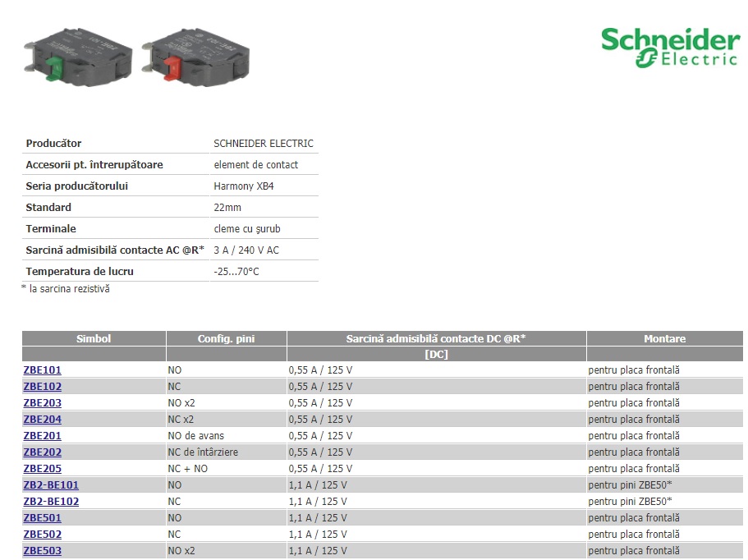Click the Schneider Electric logo
Image resolution: width=748 pixels, height=560 pixels.
670,48
